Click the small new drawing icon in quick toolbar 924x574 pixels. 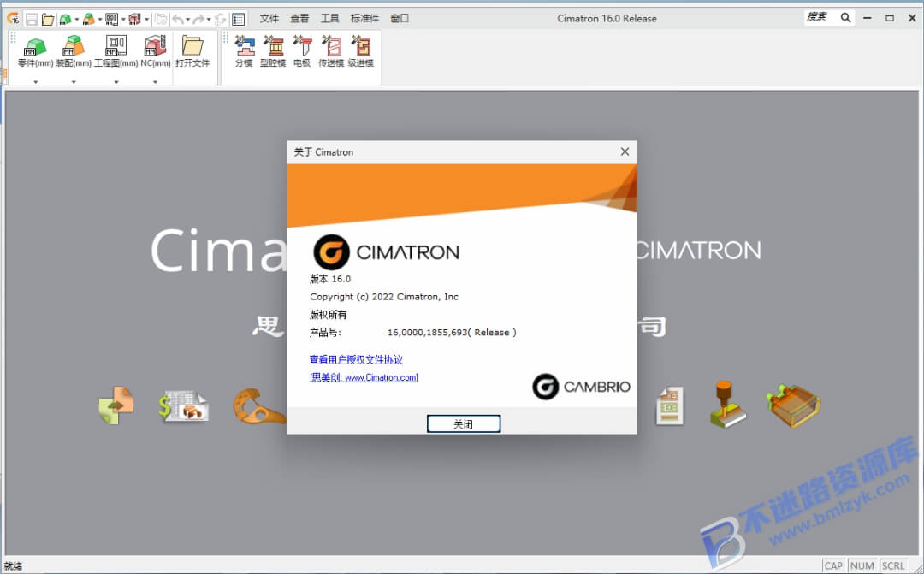coord(112,20)
